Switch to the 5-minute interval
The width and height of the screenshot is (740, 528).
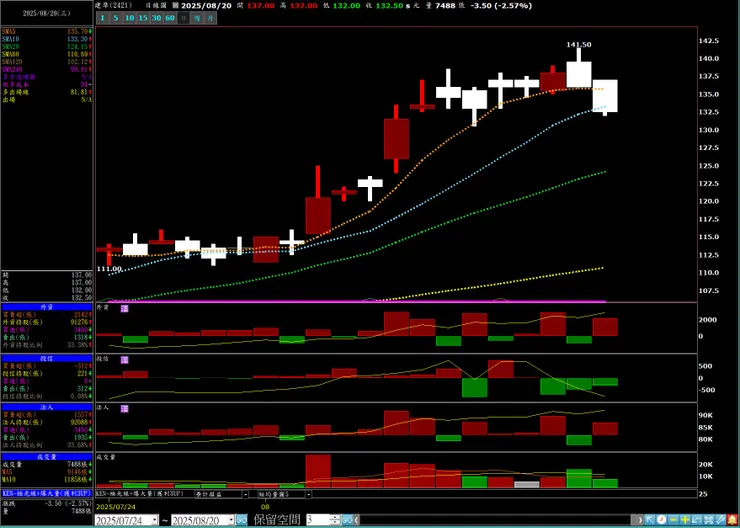pyautogui.click(x=116, y=18)
